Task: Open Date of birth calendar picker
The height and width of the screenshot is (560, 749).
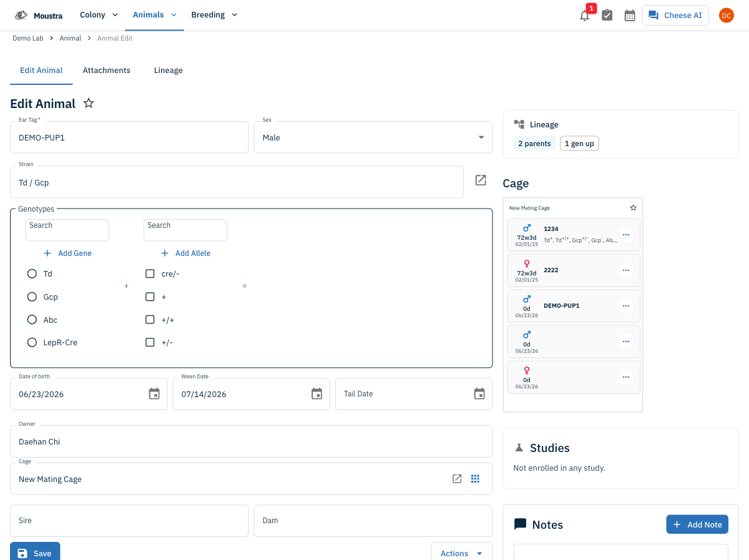Action: pos(154,394)
